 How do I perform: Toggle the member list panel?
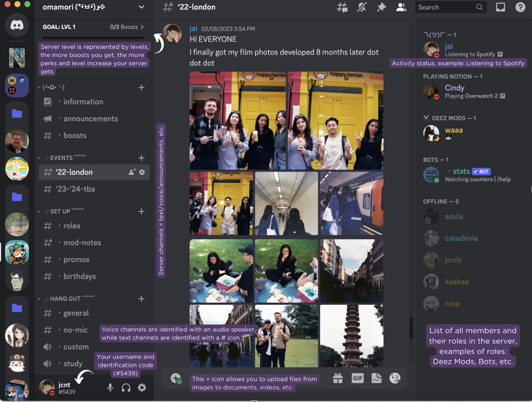click(401, 7)
